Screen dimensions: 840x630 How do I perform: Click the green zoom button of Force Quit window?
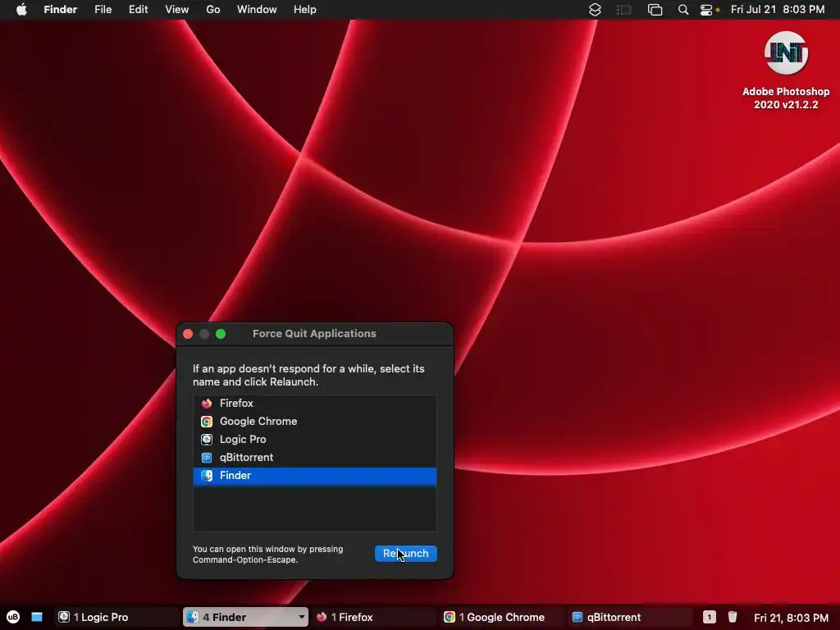point(220,334)
